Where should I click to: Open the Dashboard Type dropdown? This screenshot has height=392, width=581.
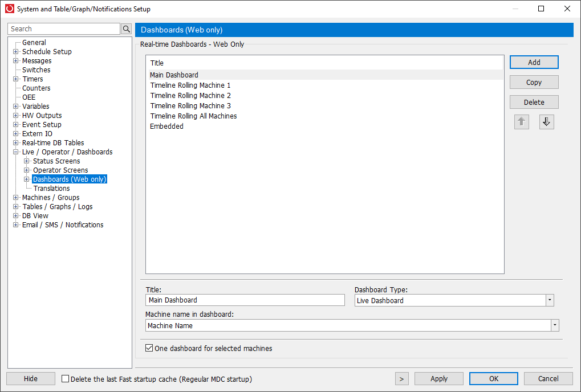[x=550, y=300]
